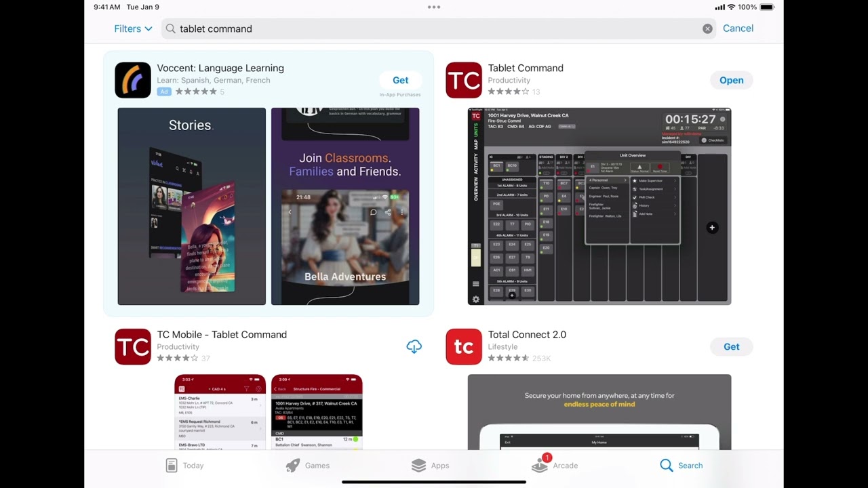Switch to the Search tab
Screen dimensions: 868x488
click(681, 466)
